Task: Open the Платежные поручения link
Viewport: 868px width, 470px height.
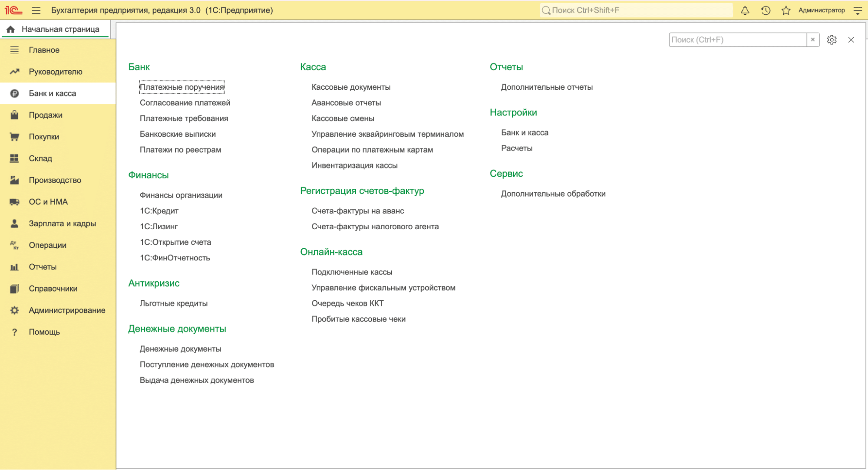Action: 182,87
